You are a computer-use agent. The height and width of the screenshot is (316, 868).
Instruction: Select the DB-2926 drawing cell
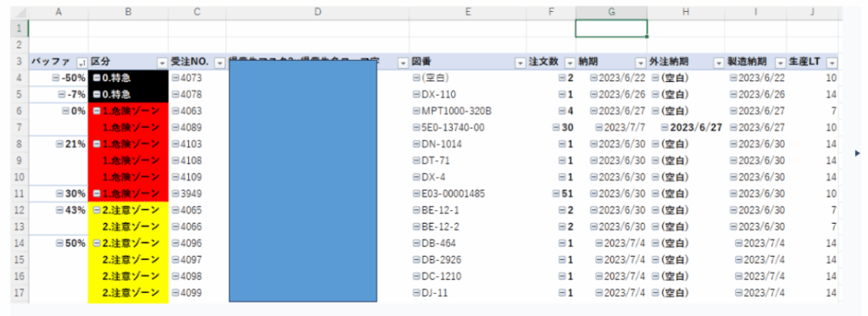point(468,259)
